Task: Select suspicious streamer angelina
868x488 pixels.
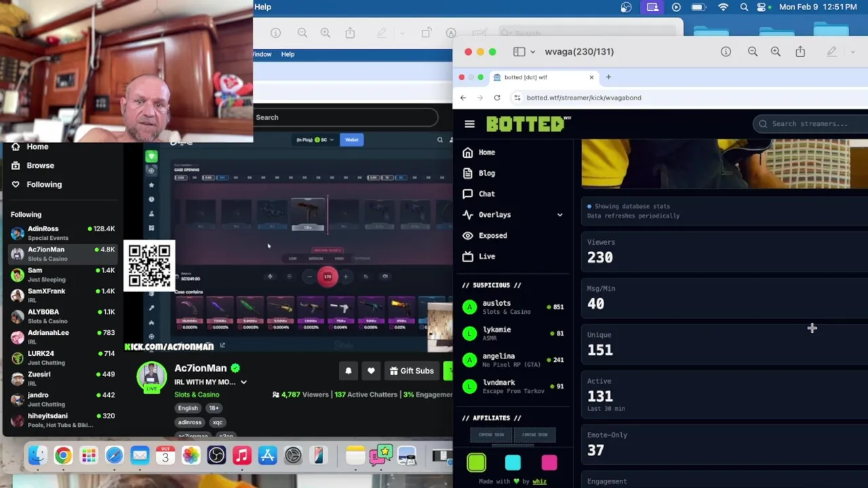Action: 512,359
